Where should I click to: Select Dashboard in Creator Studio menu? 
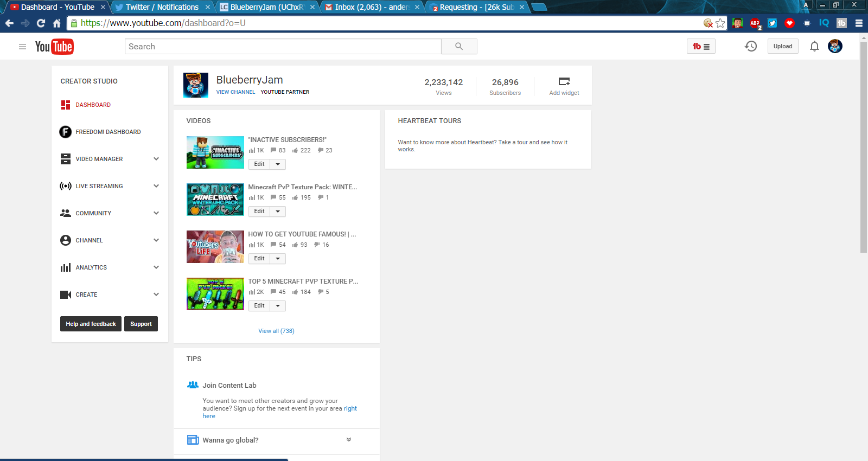click(x=93, y=105)
